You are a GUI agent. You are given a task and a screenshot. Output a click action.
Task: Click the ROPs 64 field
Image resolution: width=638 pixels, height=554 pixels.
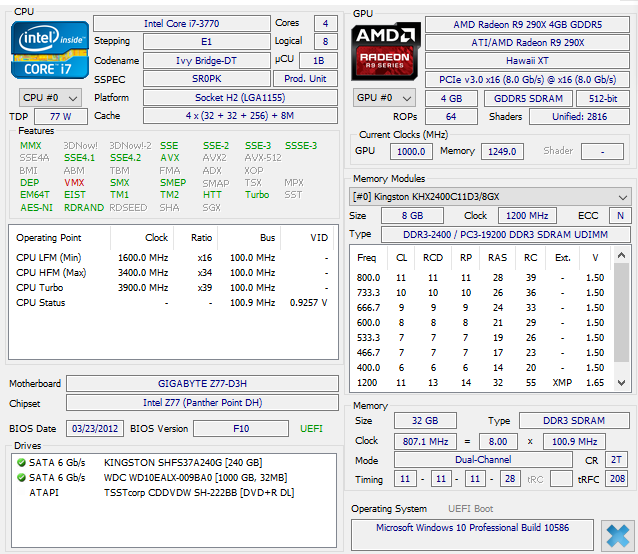pos(451,117)
